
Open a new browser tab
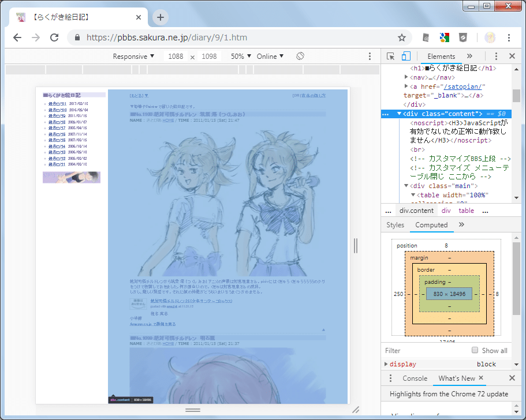point(161,17)
